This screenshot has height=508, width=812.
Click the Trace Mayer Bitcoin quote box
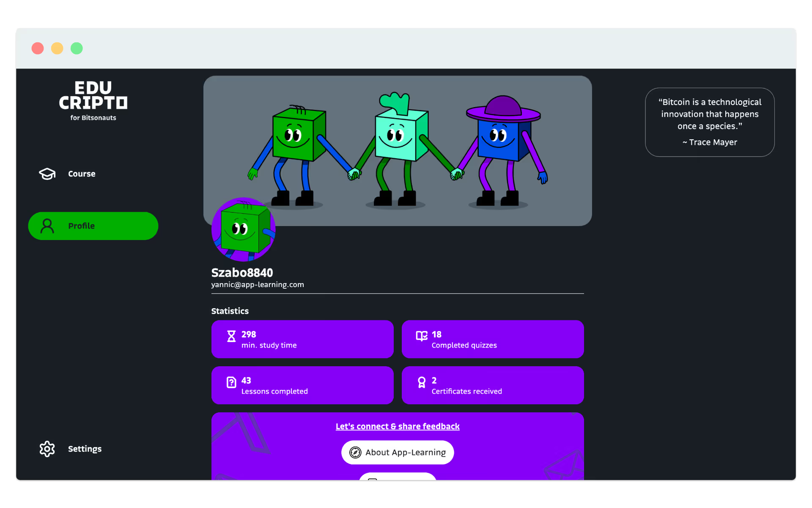pos(710,122)
